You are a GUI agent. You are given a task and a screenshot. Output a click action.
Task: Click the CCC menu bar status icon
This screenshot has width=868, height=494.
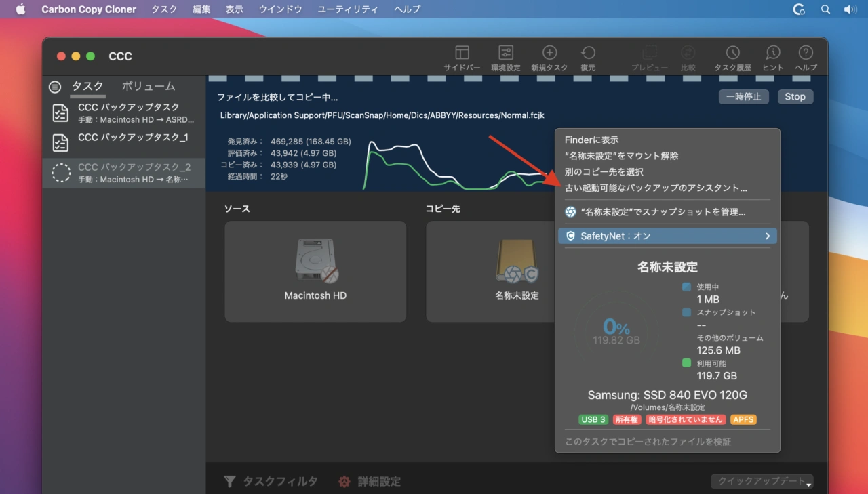pos(800,9)
